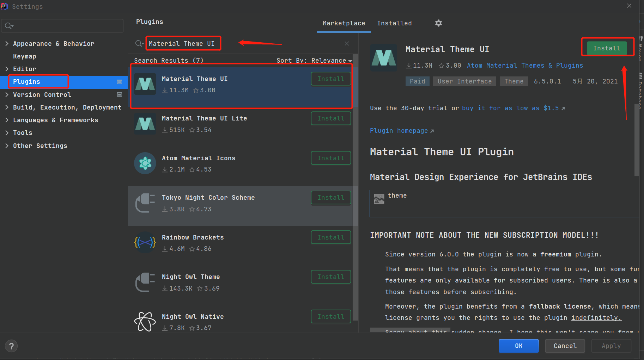The width and height of the screenshot is (644, 360).
Task: Install Night Owl Native plugin
Action: click(x=331, y=317)
